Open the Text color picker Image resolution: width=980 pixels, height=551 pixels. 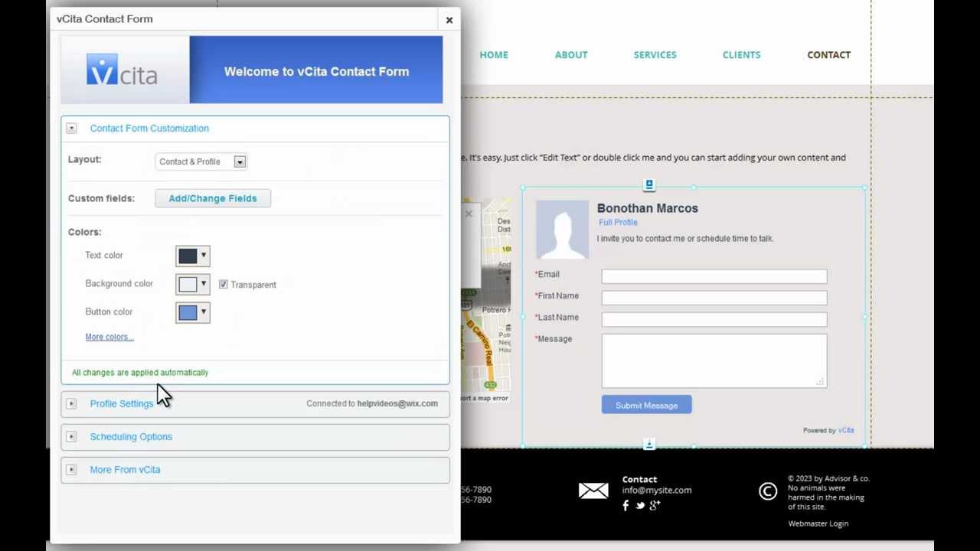pos(193,256)
